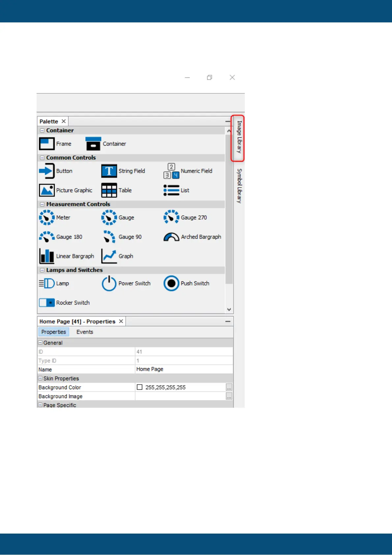This screenshot has height=555, width=392.
Task: Collapse the Measurement Controls group
Action: pos(42,204)
